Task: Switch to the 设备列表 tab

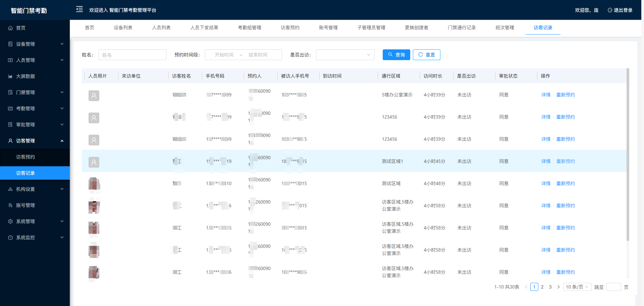Action: (123, 28)
